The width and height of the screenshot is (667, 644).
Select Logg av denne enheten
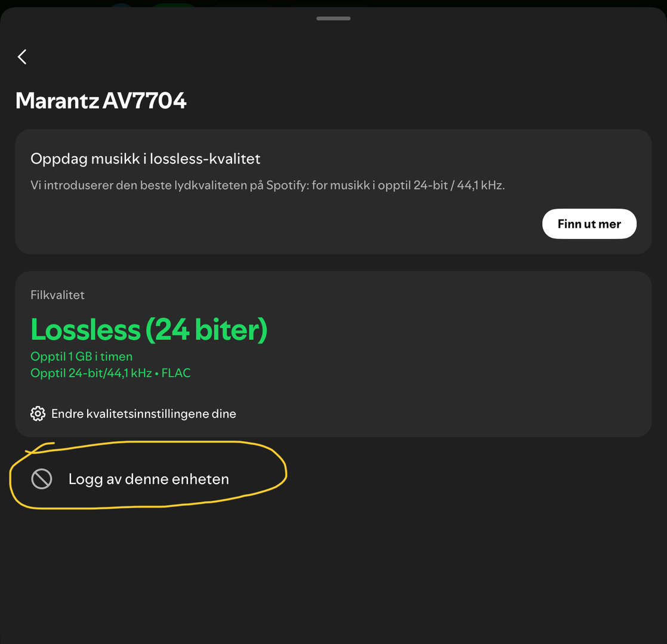(149, 479)
